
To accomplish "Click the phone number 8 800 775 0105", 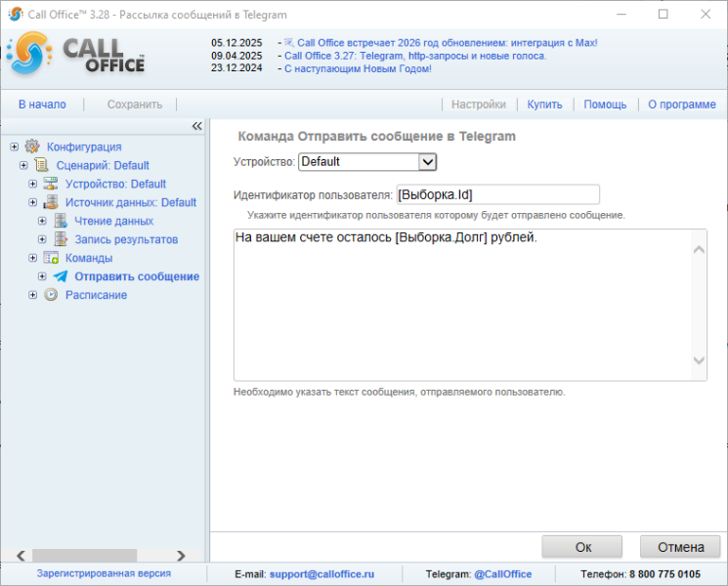I will pyautogui.click(x=664, y=574).
